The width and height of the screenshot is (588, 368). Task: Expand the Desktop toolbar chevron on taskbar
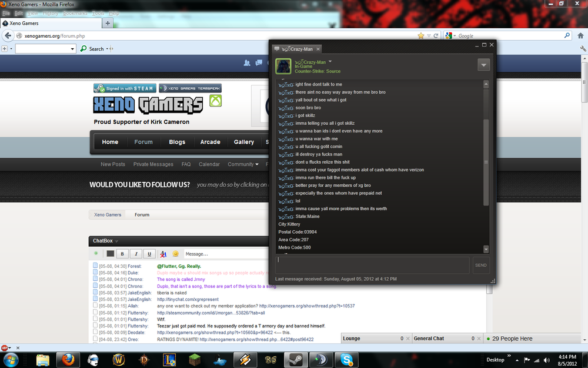(x=509, y=355)
